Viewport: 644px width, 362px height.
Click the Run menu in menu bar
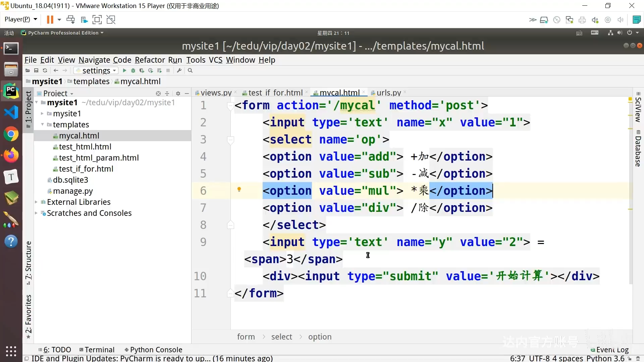(174, 60)
